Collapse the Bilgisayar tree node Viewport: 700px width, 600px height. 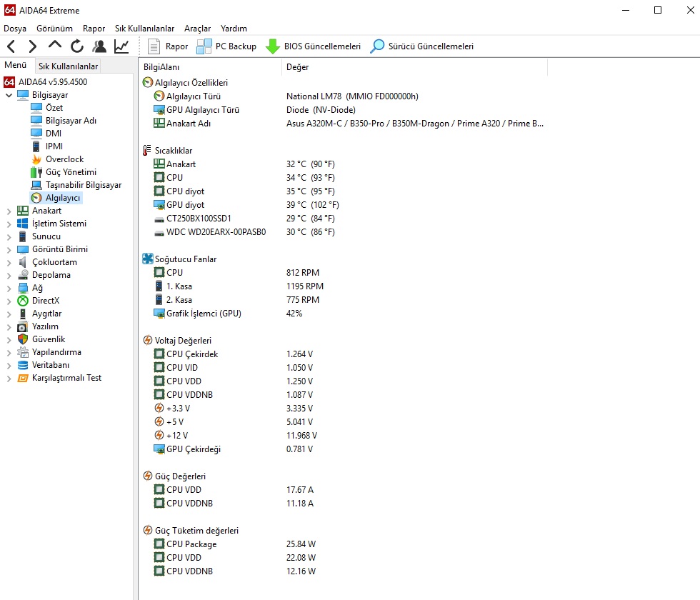(9, 95)
